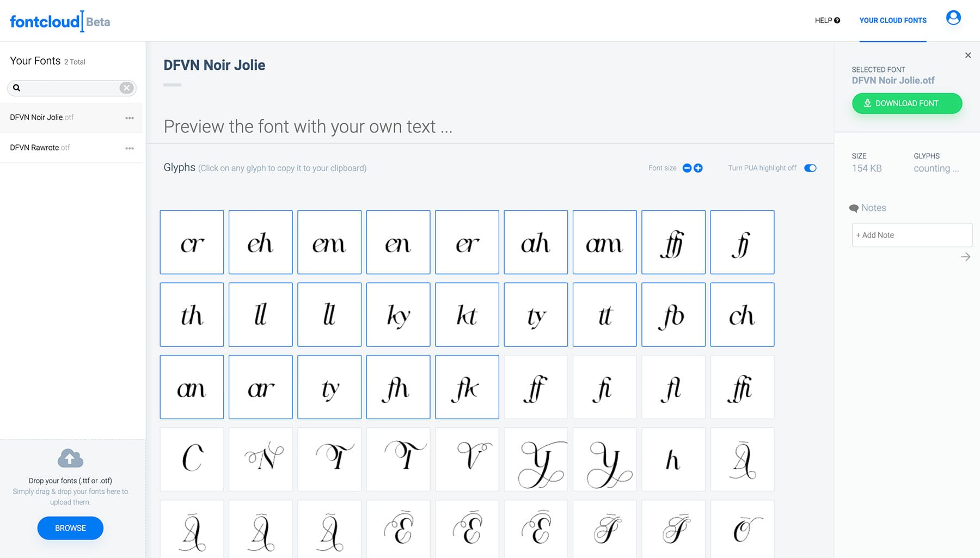Click the Notes speech bubble icon

tap(854, 208)
